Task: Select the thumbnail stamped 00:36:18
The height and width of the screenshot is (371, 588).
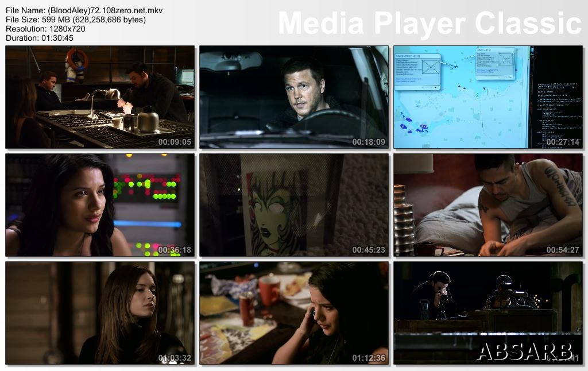Action: [100, 205]
